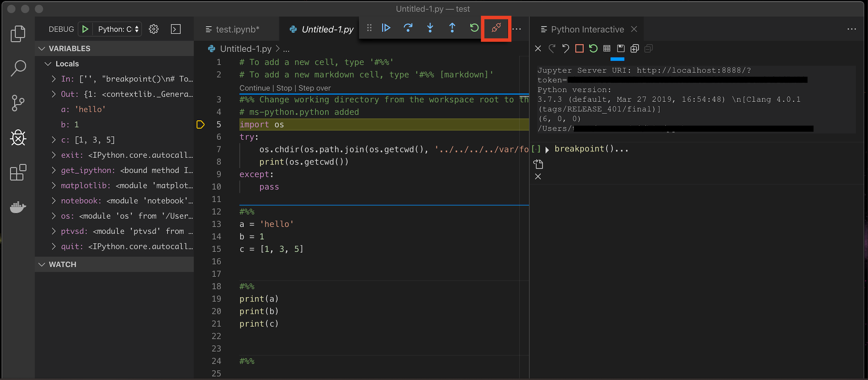Screen dimensions: 868x380
Task: Open the variable explorer in Python Interactive
Action: tap(606, 48)
